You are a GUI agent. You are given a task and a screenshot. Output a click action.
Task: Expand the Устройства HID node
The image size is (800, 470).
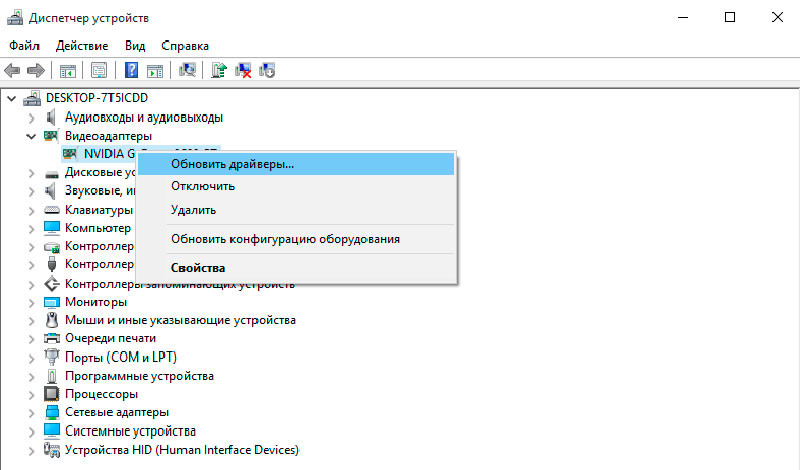[32, 451]
